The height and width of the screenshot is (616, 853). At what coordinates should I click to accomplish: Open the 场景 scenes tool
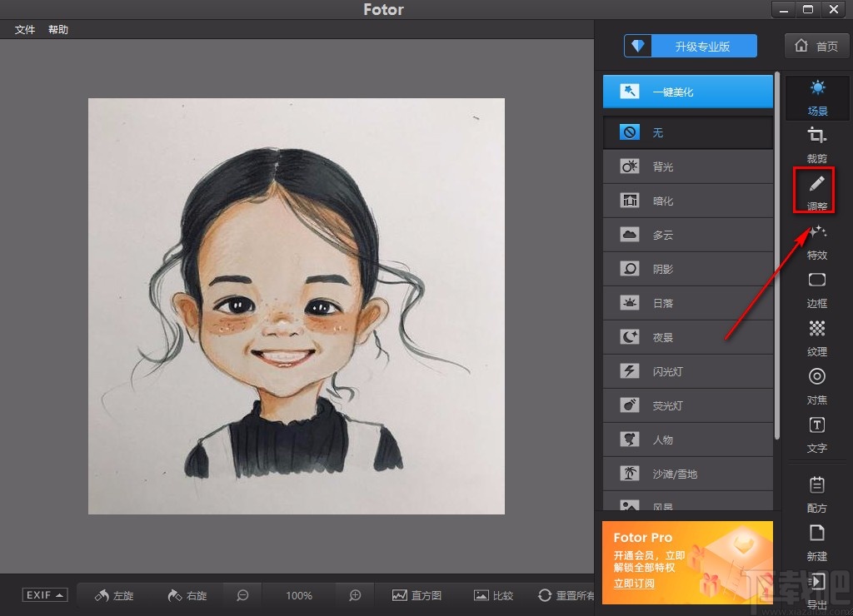[x=817, y=98]
